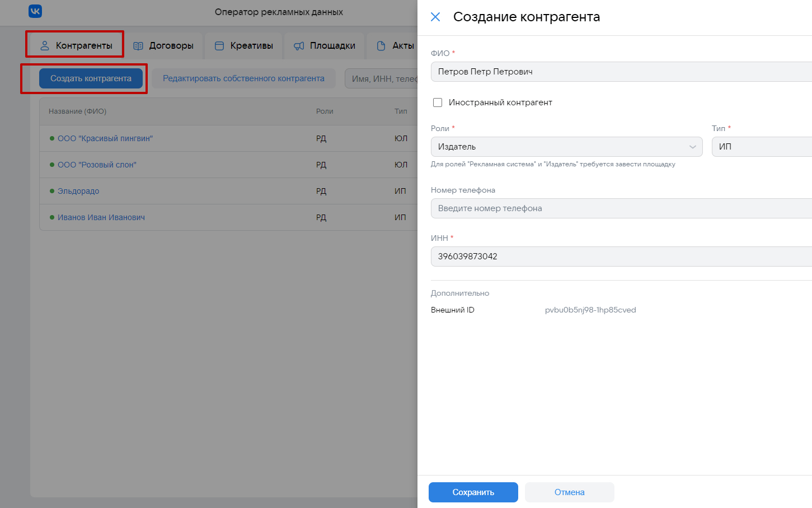Open ООО "Красивый пингвин" contractor link

pyautogui.click(x=105, y=138)
